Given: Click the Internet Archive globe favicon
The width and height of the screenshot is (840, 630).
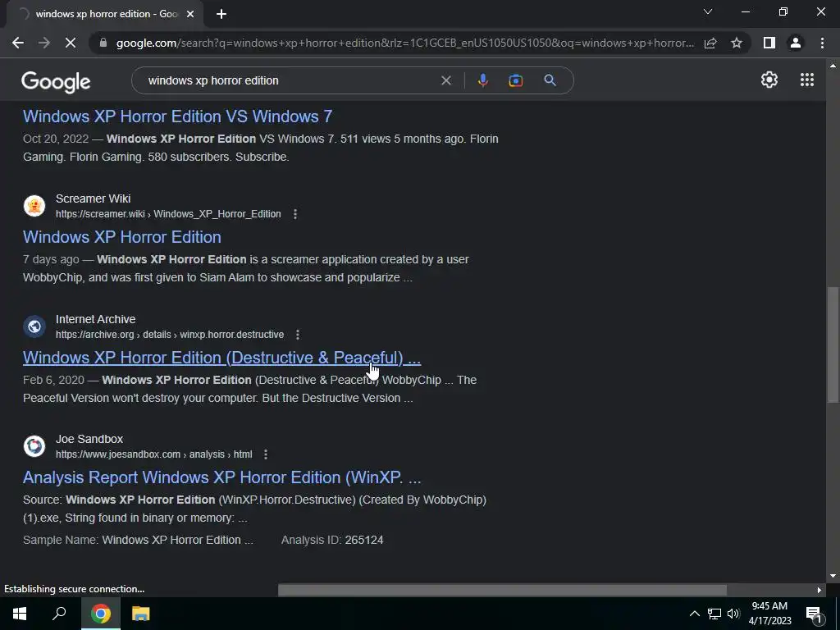Looking at the screenshot, I should click(34, 326).
